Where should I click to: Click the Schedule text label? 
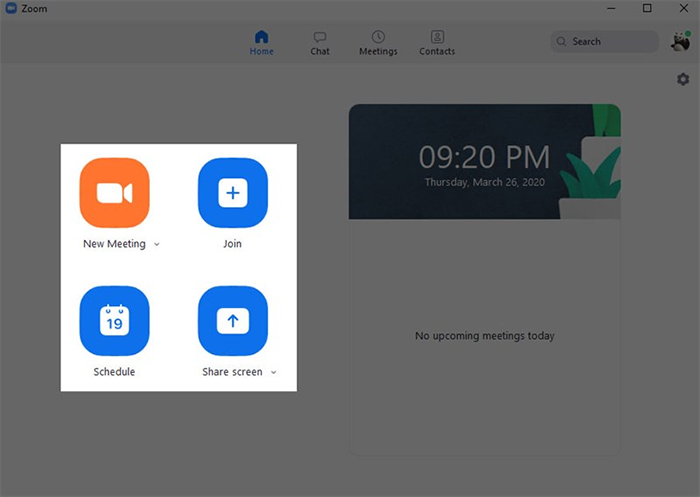click(x=114, y=372)
